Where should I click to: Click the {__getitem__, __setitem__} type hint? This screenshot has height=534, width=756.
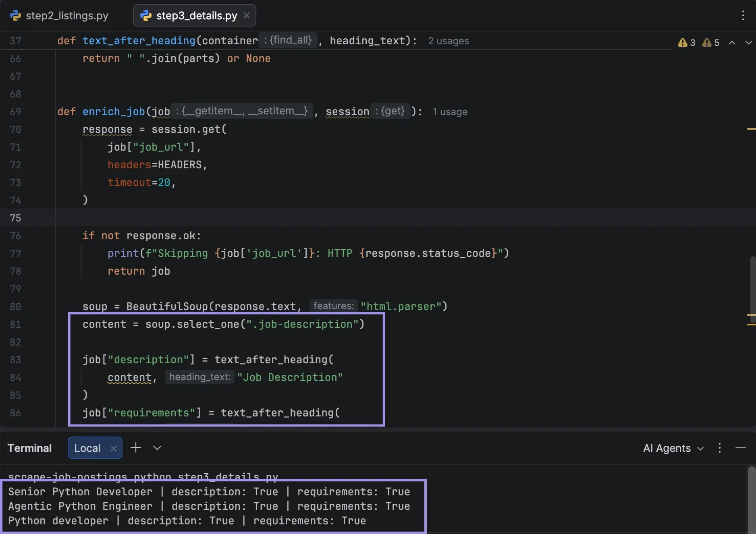(x=242, y=111)
